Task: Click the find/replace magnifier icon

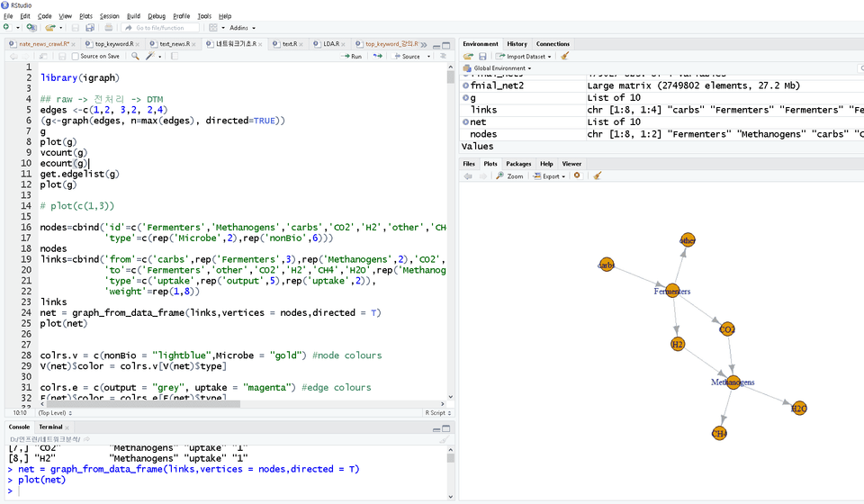Action: 135,56
